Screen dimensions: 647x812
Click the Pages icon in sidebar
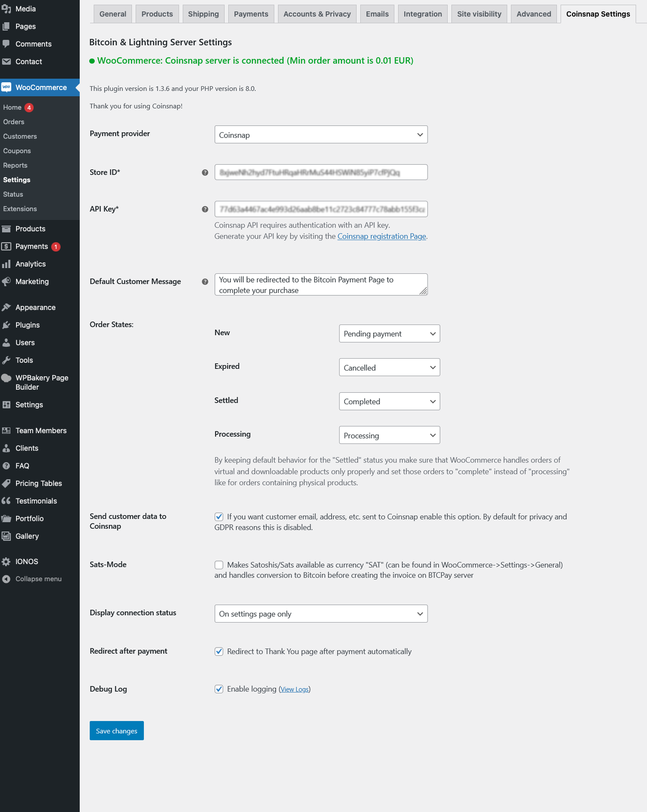click(6, 26)
